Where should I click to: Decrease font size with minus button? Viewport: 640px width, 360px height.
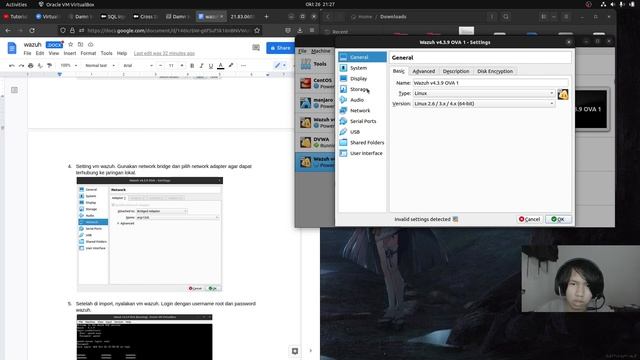[160, 65]
